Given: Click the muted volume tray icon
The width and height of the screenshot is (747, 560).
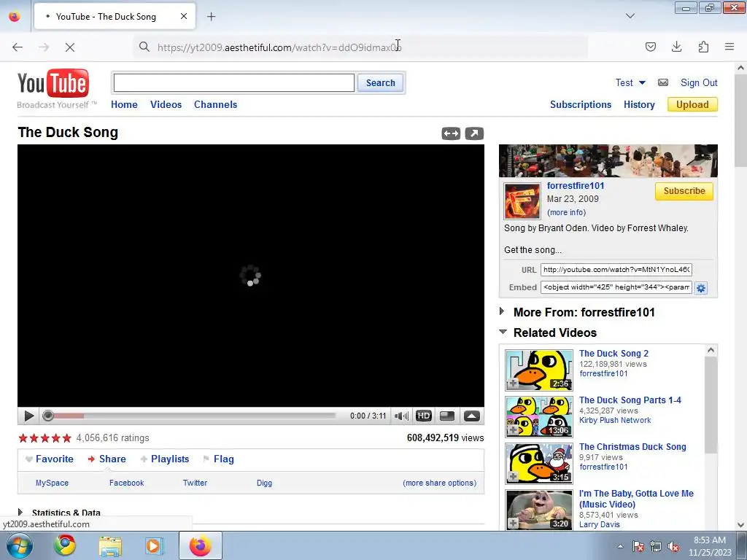Looking at the screenshot, I should point(673,547).
